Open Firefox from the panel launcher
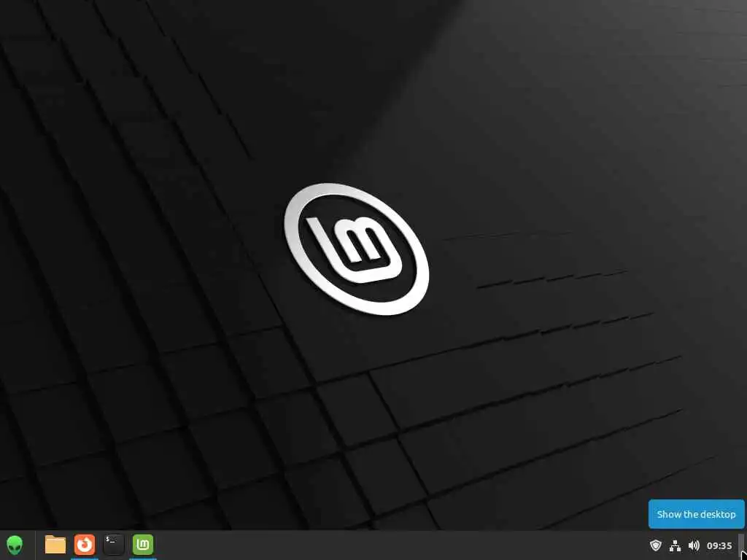This screenshot has width=747, height=560. 85,545
